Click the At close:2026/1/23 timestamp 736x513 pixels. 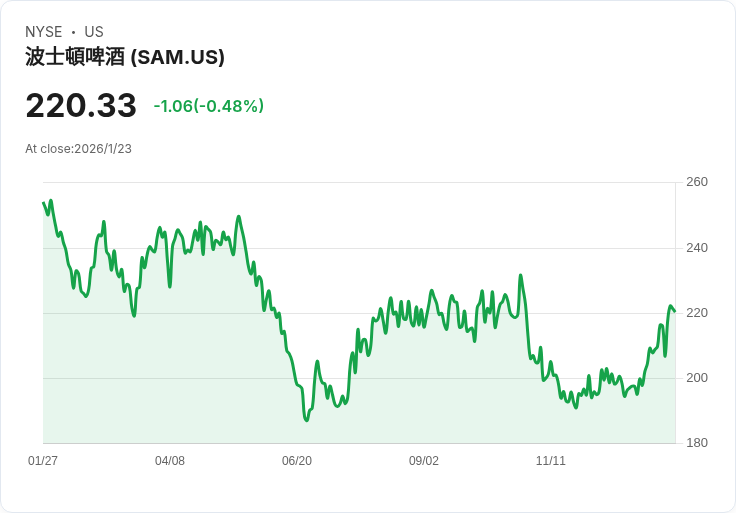coord(78,149)
